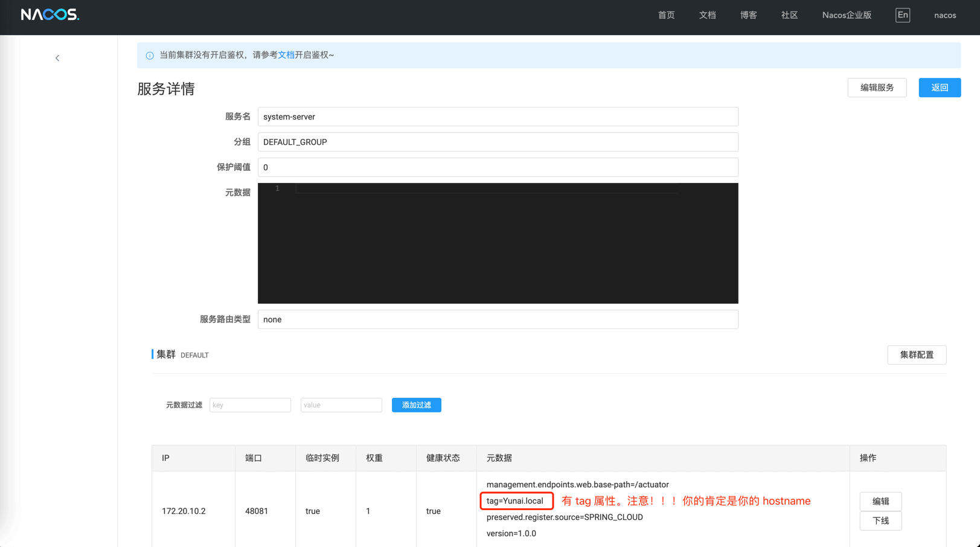Viewport: 980px width, 547px height.
Task: Collapse the sidebar with the left chevron
Action: [57, 59]
